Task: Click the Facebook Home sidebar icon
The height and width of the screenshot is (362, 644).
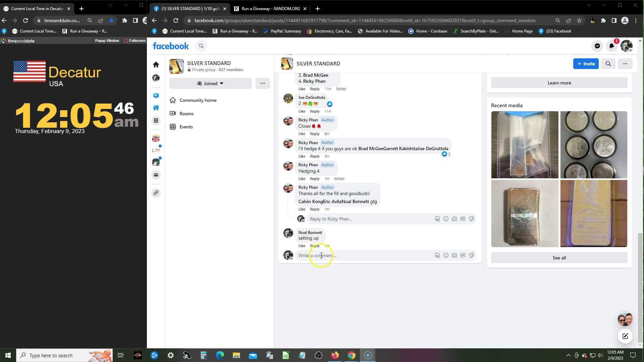Action: point(156,65)
